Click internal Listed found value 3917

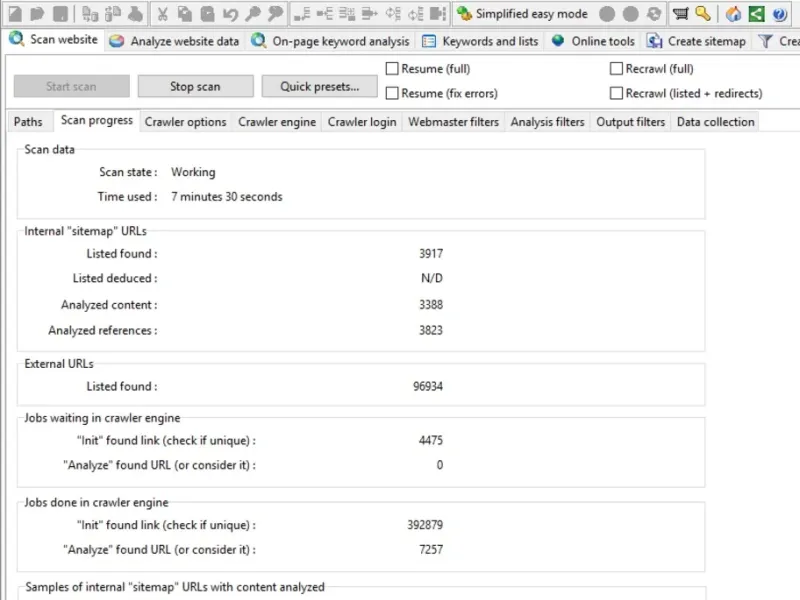click(x=431, y=254)
